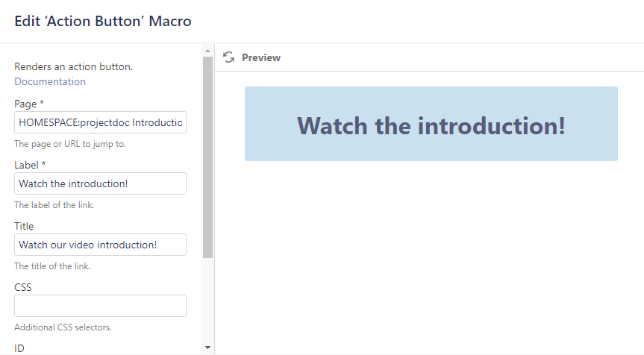Click the 'Edit Action Button Macro' dialog title
Viewport: 644px width, 355px height.
coord(103,21)
